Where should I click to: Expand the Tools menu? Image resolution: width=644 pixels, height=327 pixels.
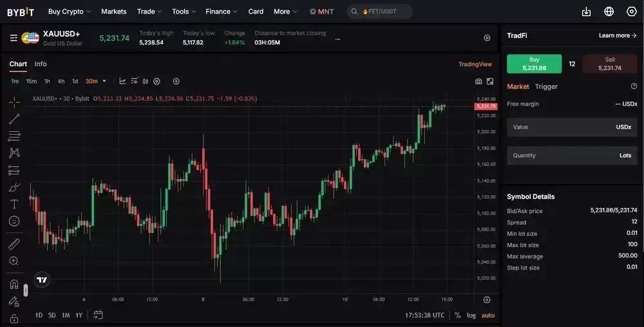[184, 12]
